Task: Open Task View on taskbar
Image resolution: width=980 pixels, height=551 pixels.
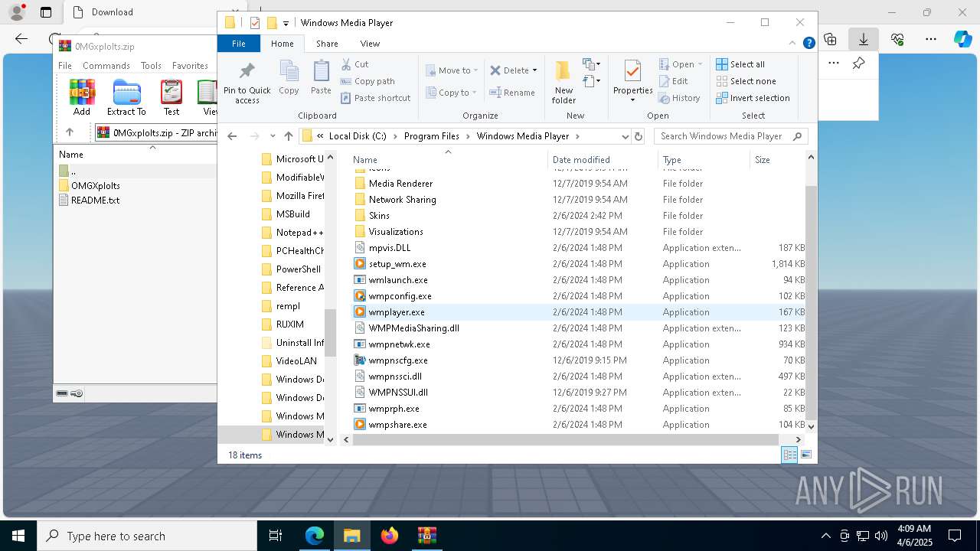Action: (x=276, y=536)
